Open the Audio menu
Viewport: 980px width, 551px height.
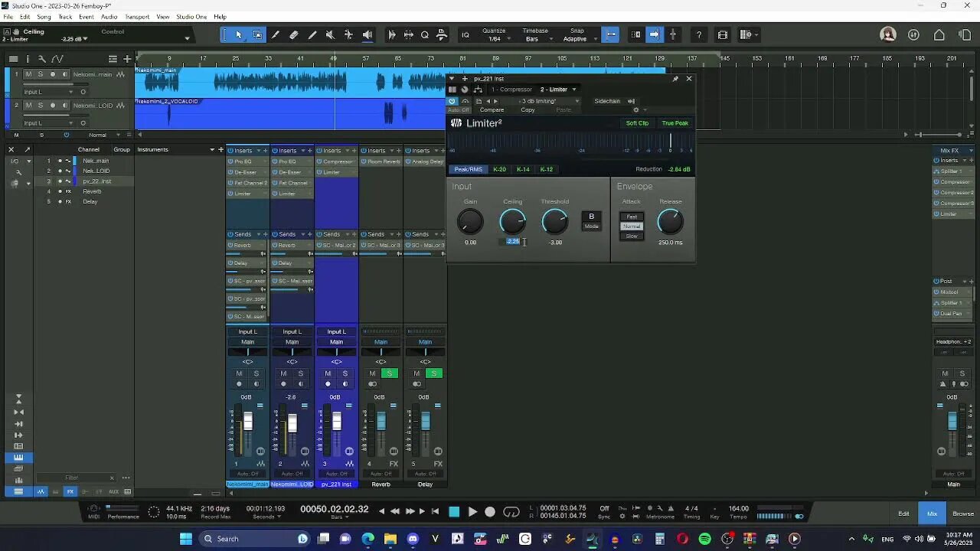pyautogui.click(x=109, y=17)
